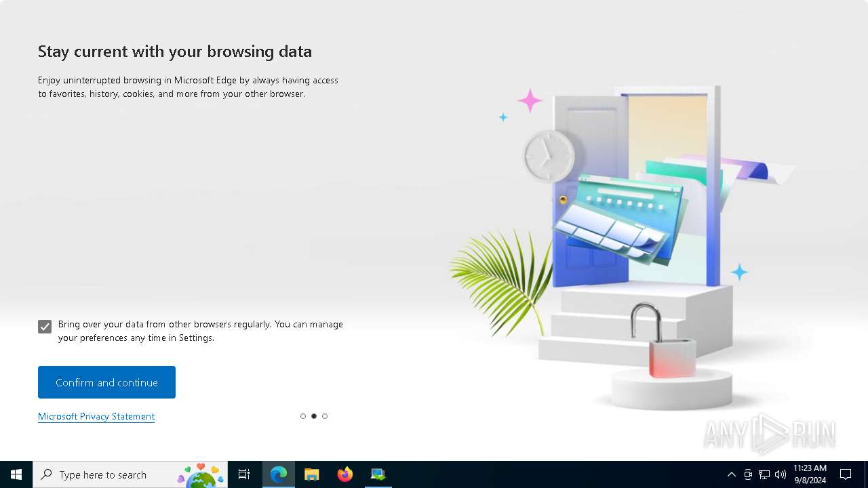This screenshot has height=488, width=868.
Task: Launch Firefox from the taskbar
Action: pyautogui.click(x=345, y=474)
